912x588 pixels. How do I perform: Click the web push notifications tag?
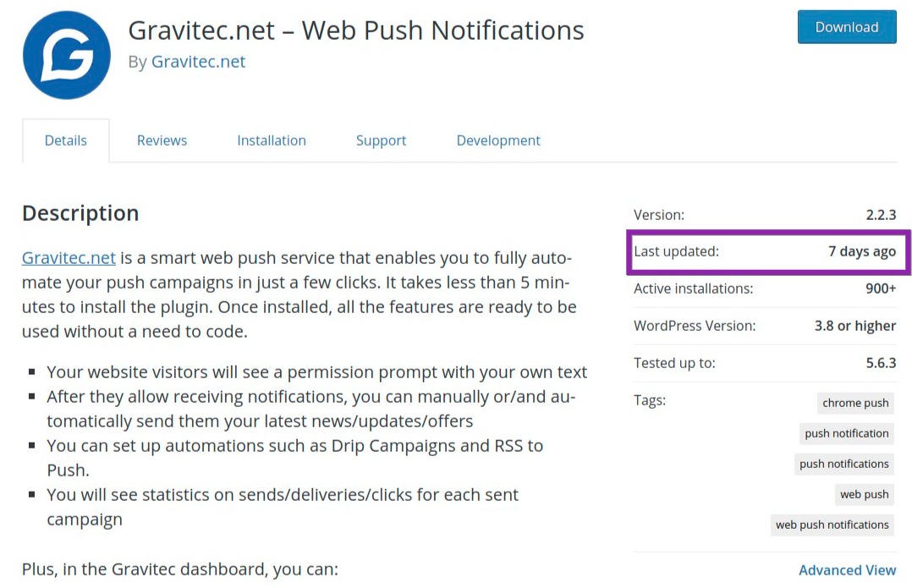(x=832, y=525)
